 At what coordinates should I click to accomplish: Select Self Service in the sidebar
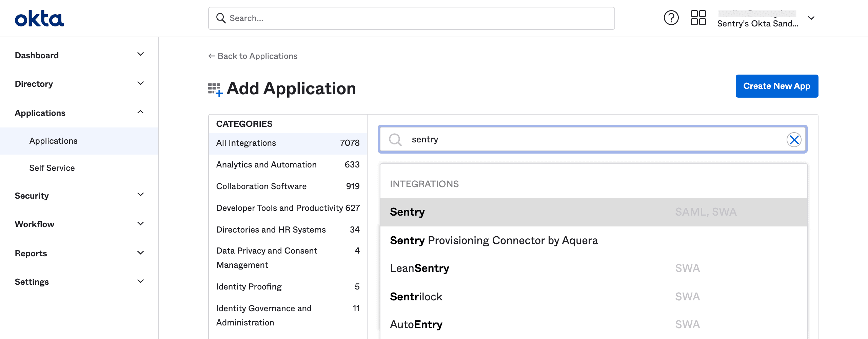click(x=52, y=168)
